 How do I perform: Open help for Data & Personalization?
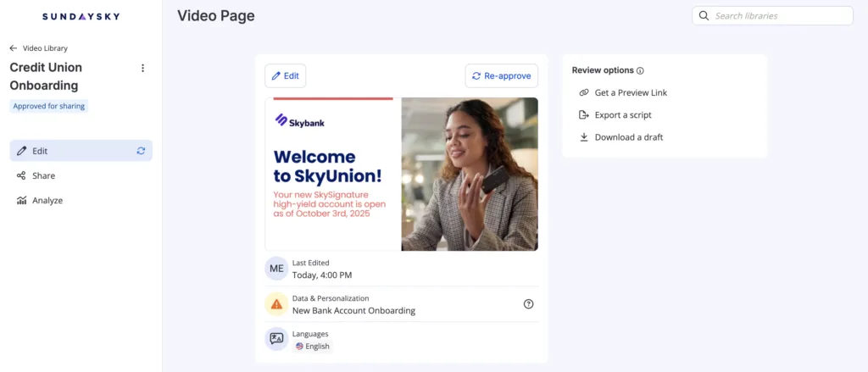(x=529, y=304)
